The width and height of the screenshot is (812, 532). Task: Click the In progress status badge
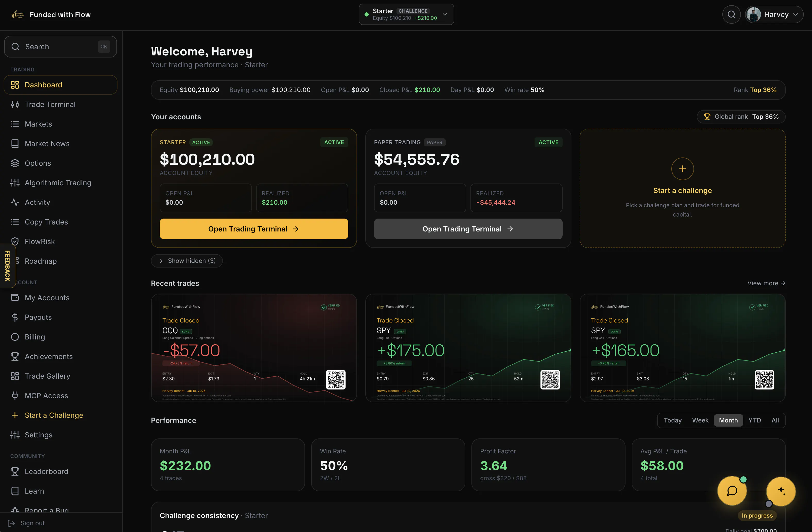coord(757,516)
